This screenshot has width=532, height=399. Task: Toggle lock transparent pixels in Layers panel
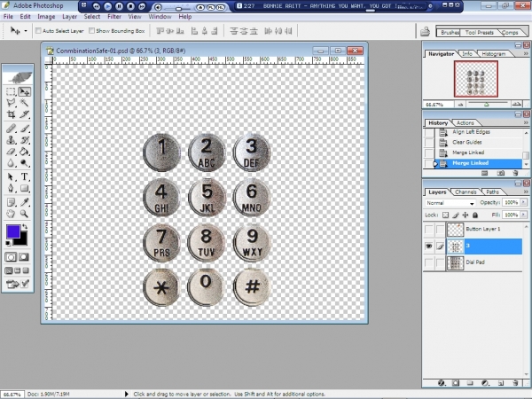[445, 215]
